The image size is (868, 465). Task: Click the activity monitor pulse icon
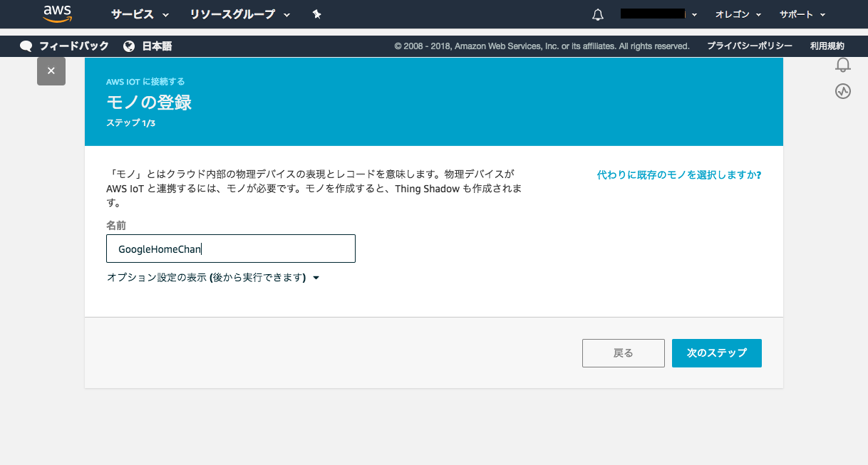(843, 91)
